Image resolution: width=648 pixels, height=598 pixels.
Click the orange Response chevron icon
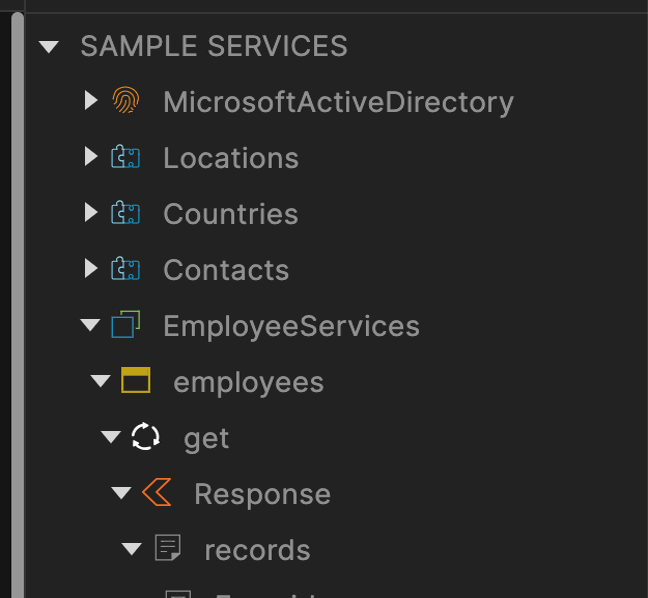(x=156, y=493)
